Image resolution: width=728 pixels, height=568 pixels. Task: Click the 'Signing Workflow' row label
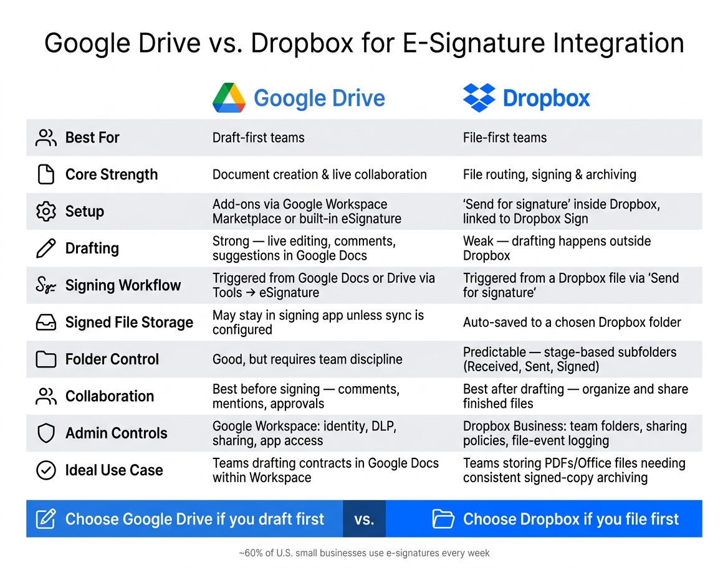[123, 285]
